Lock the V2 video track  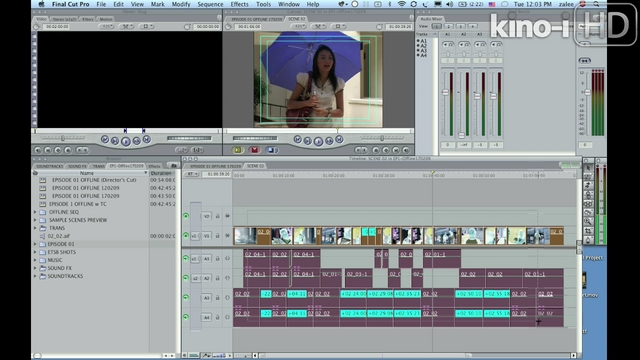[x=217, y=216]
